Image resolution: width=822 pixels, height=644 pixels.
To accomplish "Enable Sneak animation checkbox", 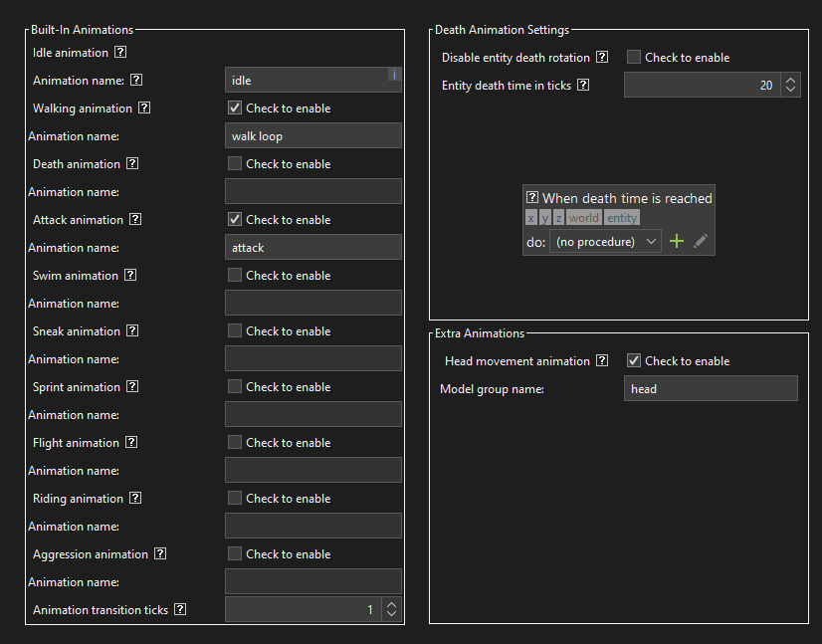I will (235, 330).
